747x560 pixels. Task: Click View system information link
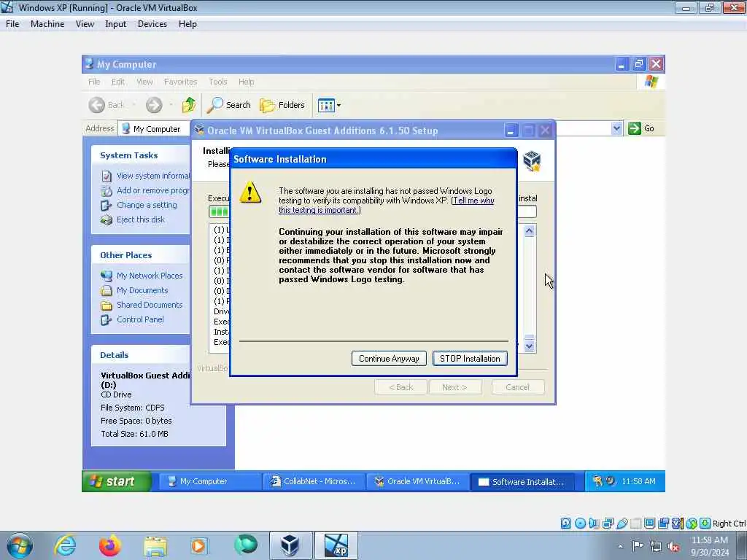click(153, 176)
